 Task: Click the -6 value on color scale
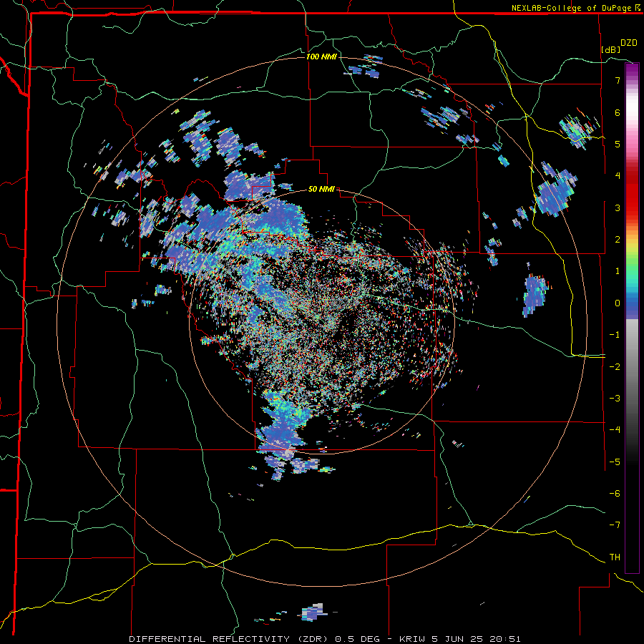pos(615,494)
